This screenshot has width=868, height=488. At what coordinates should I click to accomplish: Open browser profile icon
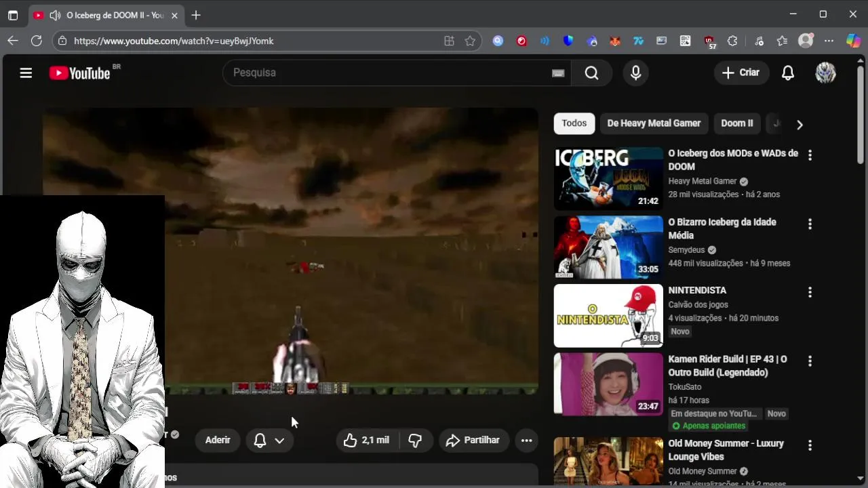click(x=806, y=41)
